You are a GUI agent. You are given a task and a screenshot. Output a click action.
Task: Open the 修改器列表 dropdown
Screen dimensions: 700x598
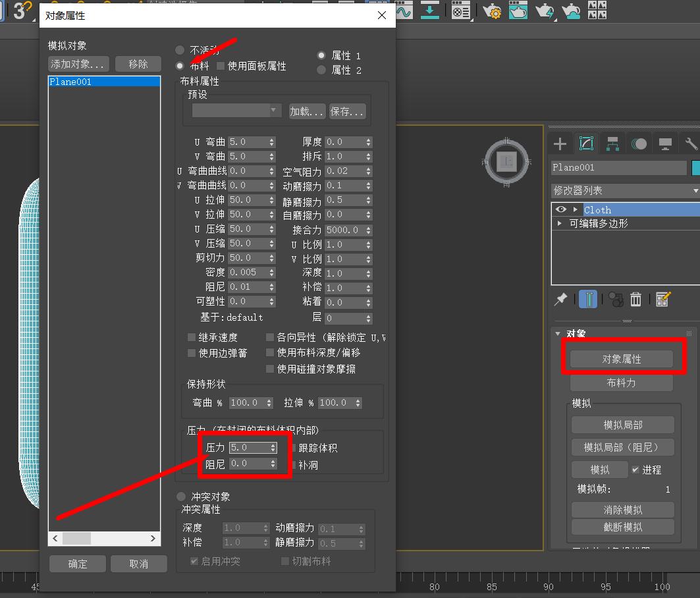point(625,191)
